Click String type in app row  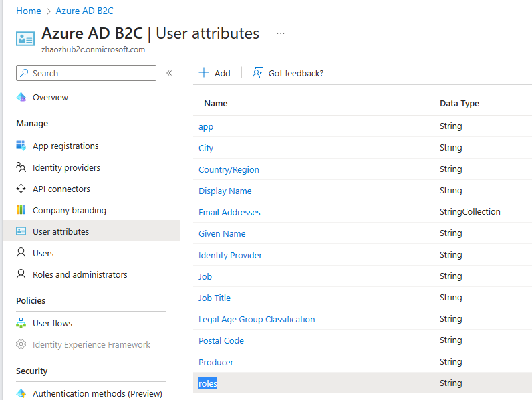(x=450, y=126)
